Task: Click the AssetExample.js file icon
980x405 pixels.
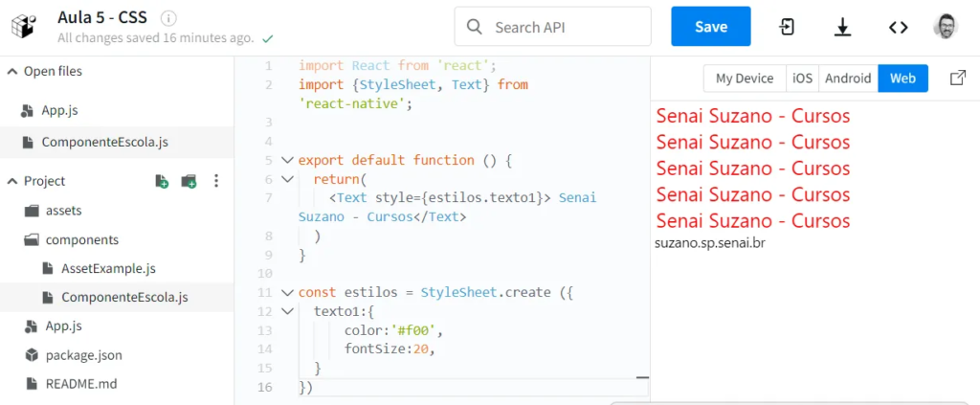Action: 48,269
